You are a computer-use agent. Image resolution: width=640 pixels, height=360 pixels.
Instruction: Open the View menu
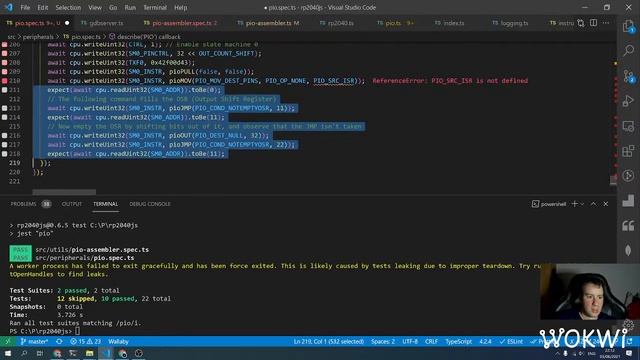click(x=95, y=7)
